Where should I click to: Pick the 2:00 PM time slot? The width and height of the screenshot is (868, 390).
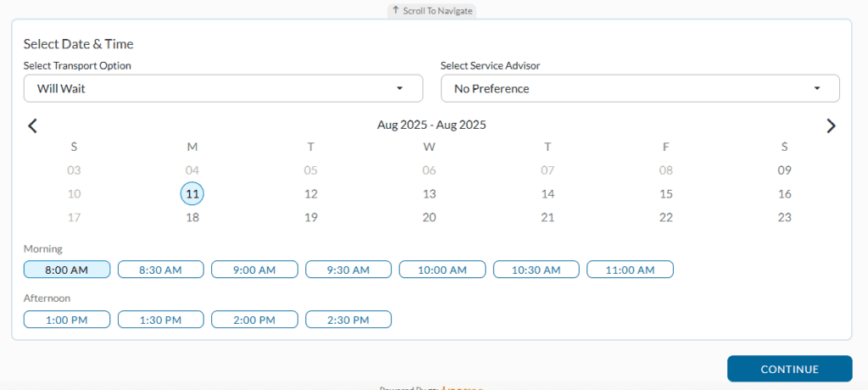pos(254,320)
